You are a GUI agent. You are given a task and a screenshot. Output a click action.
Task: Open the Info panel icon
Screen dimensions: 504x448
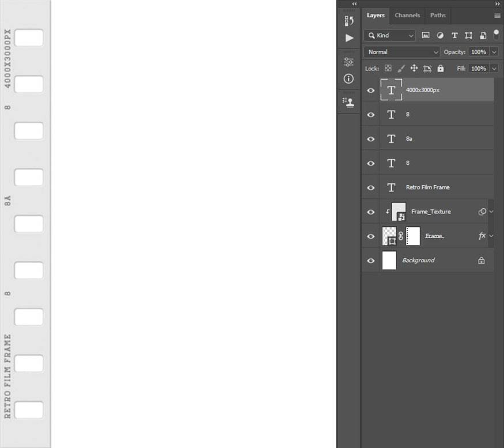point(348,79)
